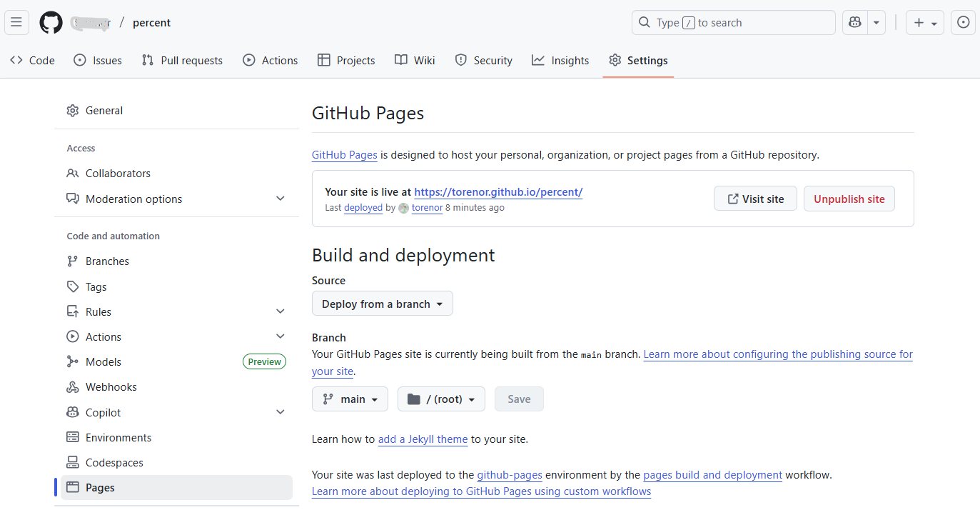
Task: Open the Actions tab
Action: pos(271,60)
